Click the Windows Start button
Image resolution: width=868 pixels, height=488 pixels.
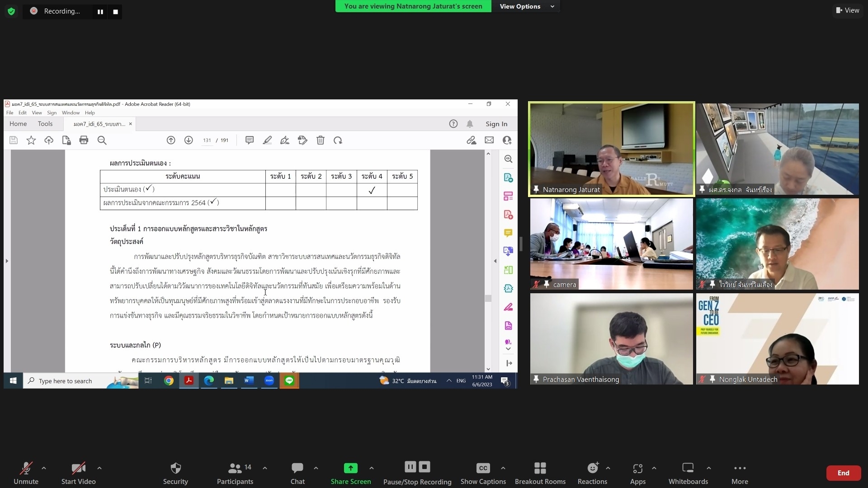(13, 381)
